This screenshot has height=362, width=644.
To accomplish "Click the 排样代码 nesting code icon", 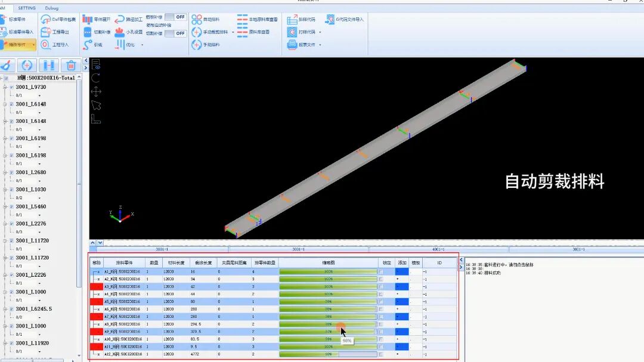I will click(x=292, y=19).
